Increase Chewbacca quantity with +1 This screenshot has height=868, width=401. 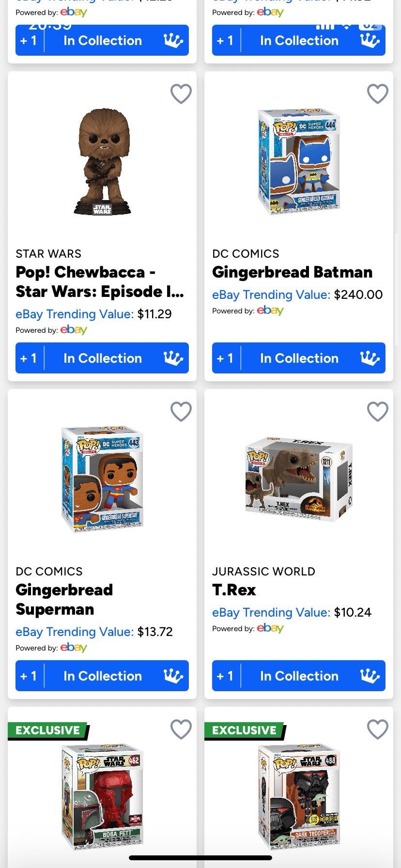click(29, 358)
